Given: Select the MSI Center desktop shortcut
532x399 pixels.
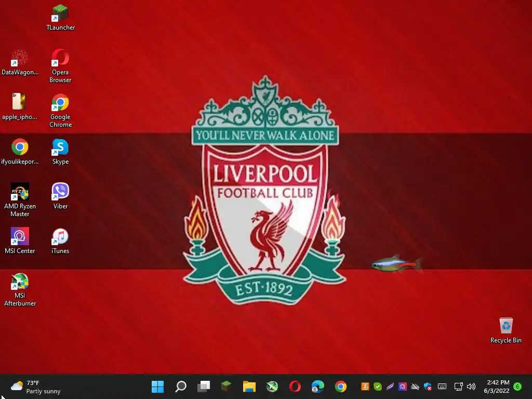Looking at the screenshot, I should pos(20,241).
